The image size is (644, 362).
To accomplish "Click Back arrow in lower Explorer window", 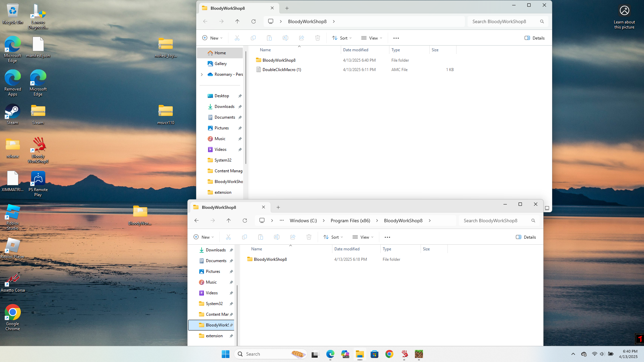I will click(197, 221).
